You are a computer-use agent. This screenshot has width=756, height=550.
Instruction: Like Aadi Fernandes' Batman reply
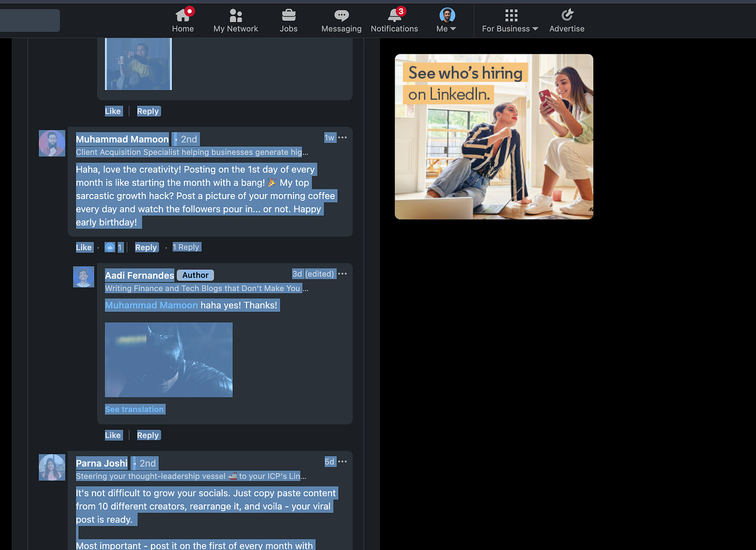[113, 435]
